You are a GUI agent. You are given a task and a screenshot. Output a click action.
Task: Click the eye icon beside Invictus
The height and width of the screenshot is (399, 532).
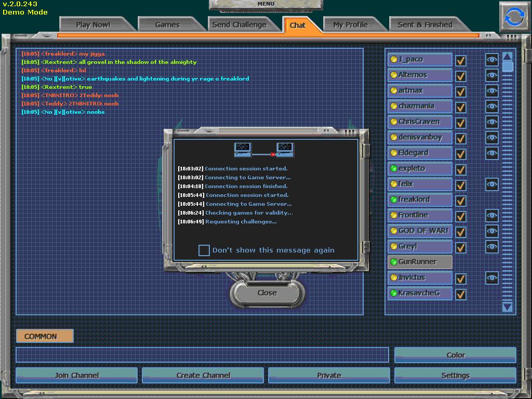[492, 278]
